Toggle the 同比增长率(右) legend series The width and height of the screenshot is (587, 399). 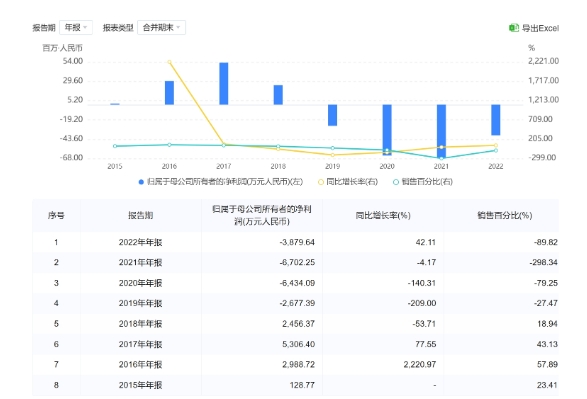(x=348, y=182)
